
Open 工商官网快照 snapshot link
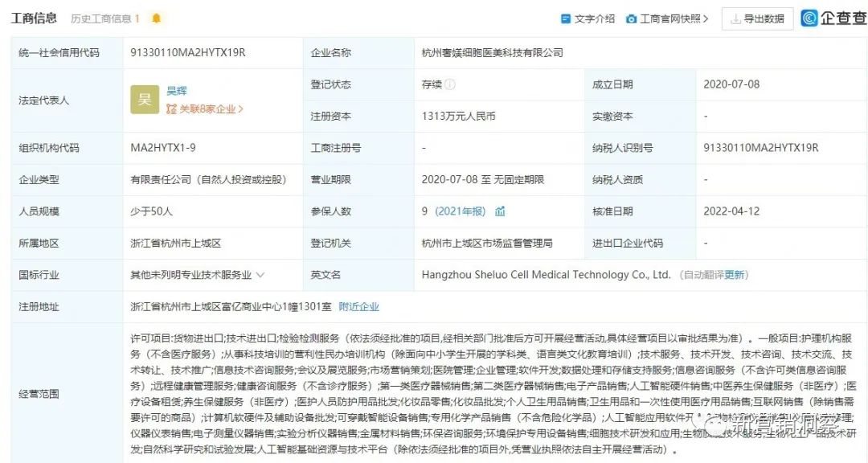point(667,18)
